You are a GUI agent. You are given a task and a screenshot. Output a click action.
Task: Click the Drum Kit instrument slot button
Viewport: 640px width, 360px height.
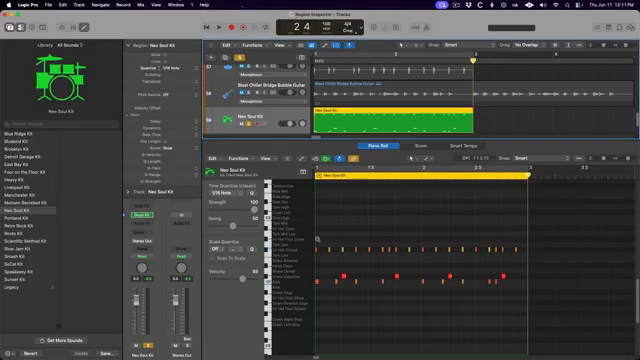coord(142,215)
